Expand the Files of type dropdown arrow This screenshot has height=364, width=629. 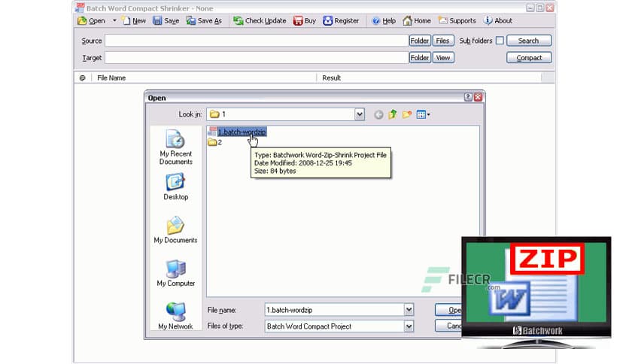click(x=409, y=326)
